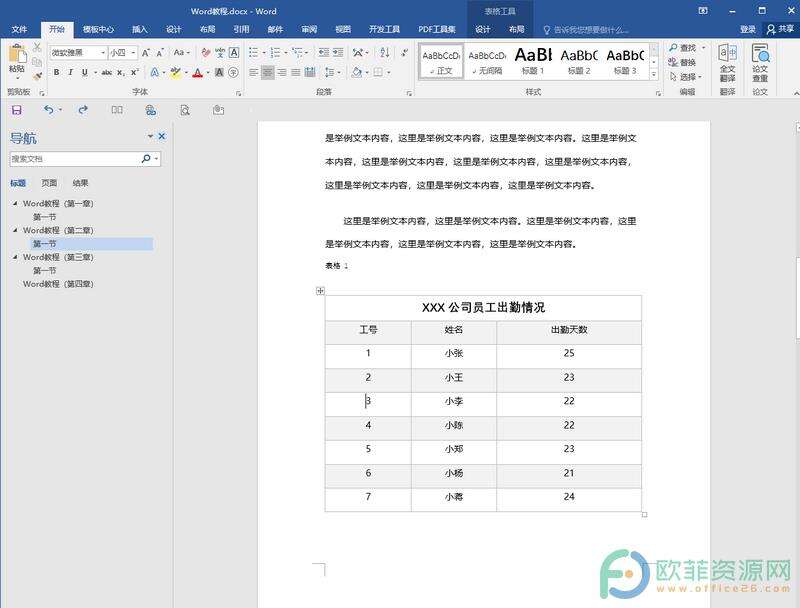Open the borders dropdown arrow
800x608 pixels.
point(389,72)
